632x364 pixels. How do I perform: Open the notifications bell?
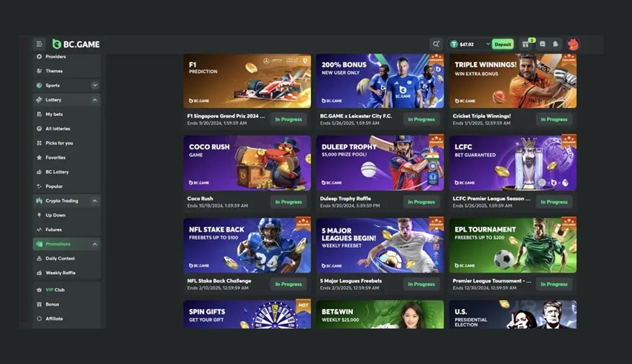(x=555, y=44)
